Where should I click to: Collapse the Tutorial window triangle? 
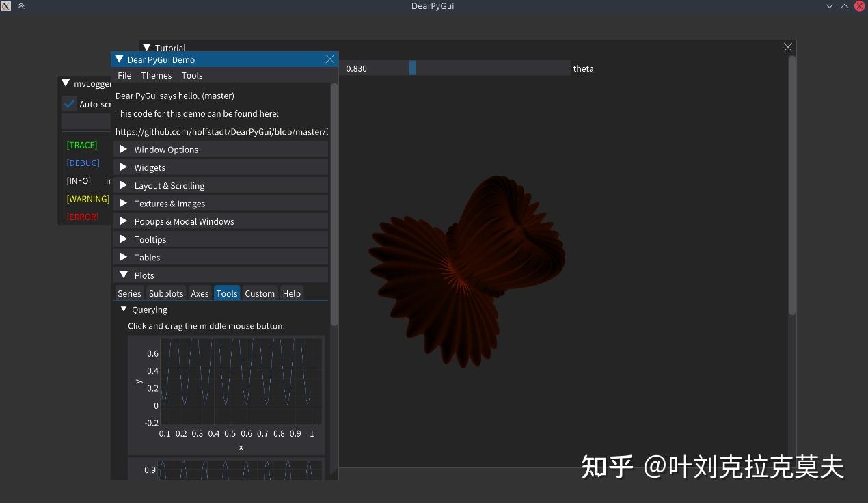click(x=147, y=48)
